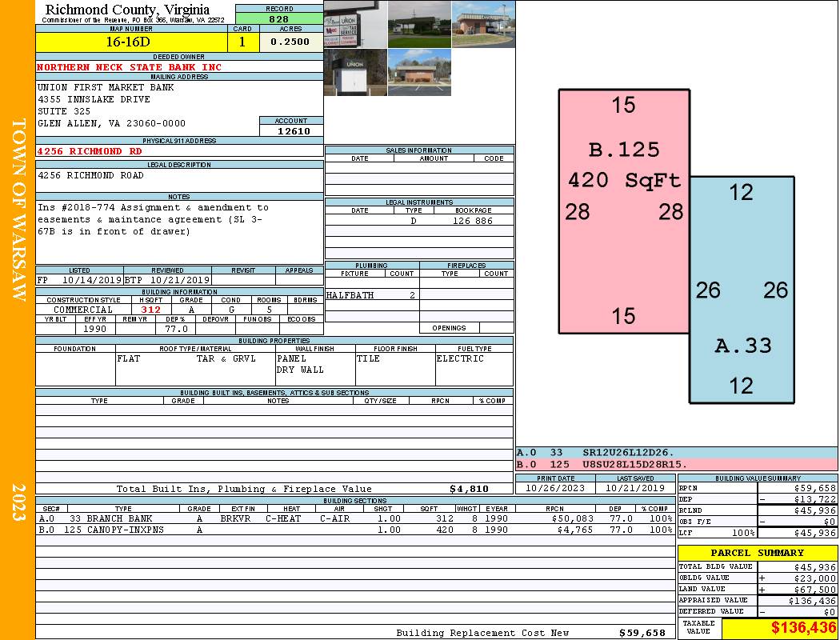Image resolution: width=840 pixels, height=640 pixels.
Task: Click fuel type ELECTRIC
Action: 460,358
